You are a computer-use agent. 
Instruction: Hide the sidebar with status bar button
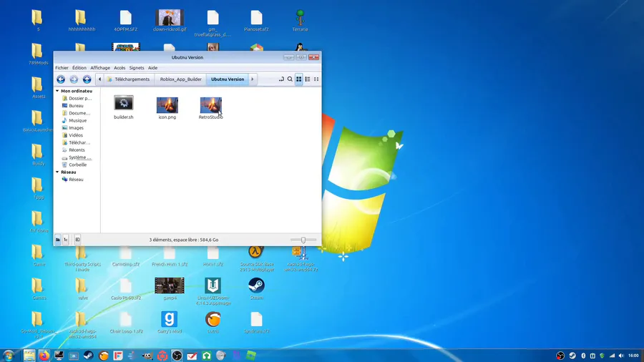pos(77,240)
